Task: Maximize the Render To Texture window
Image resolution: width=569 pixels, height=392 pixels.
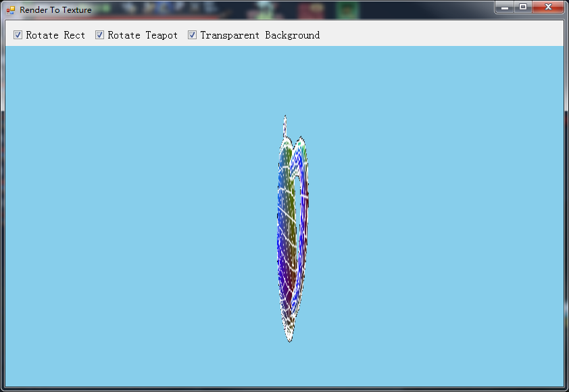Action: click(523, 7)
